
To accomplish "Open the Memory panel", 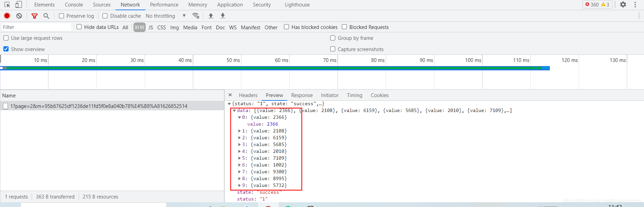I will [198, 5].
